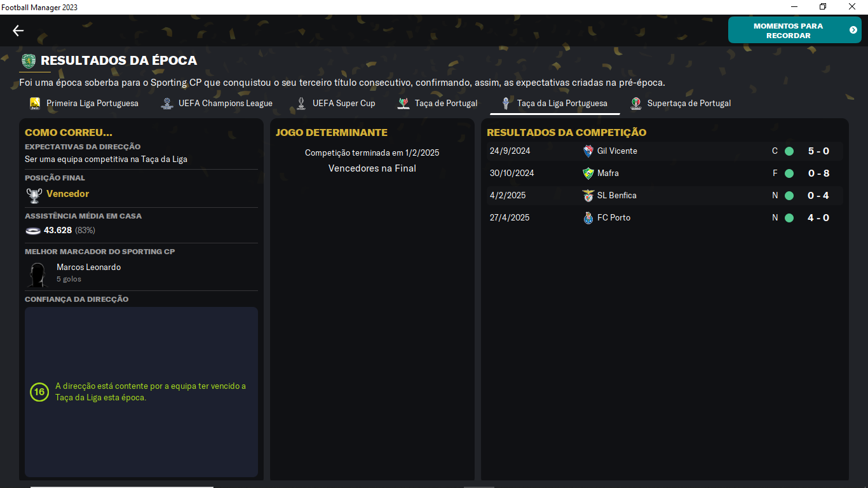Click the Champions League trophy icon

167,104
